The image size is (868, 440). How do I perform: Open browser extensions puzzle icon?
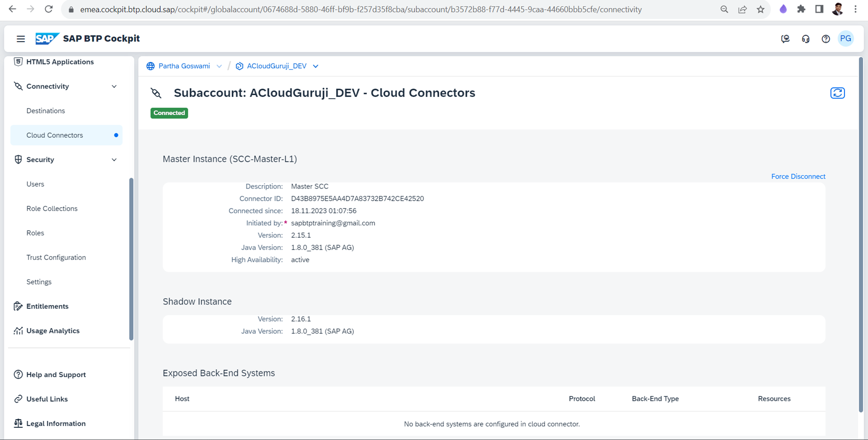[x=801, y=9]
